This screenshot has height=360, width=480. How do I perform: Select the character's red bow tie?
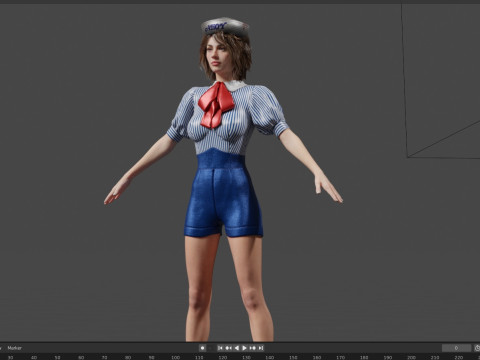(216, 105)
